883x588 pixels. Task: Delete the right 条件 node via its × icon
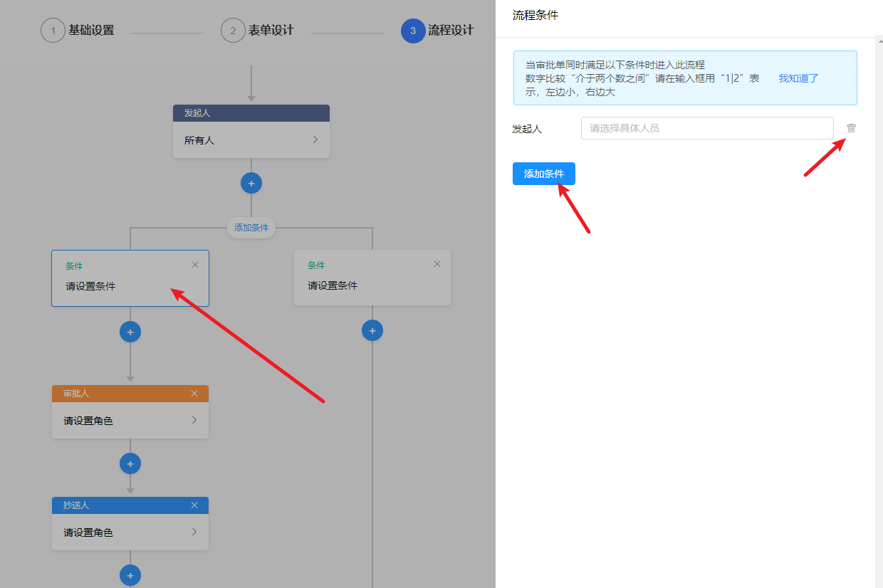(437, 263)
